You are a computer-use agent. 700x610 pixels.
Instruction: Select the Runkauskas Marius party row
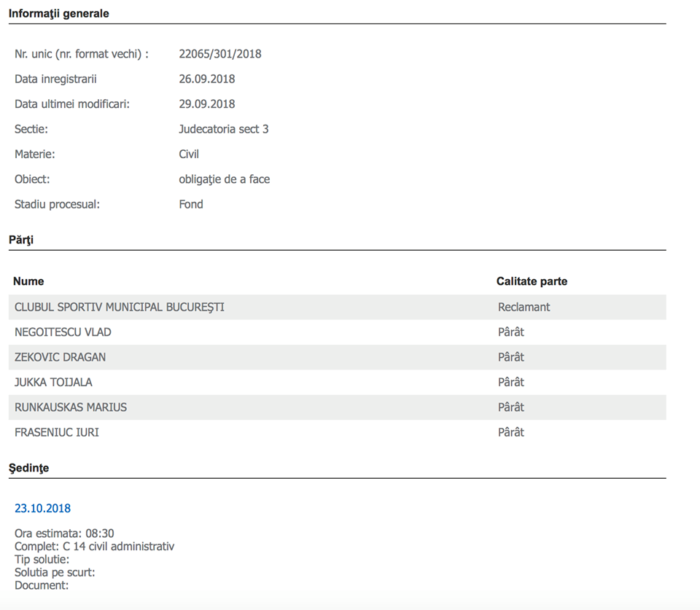coord(71,407)
